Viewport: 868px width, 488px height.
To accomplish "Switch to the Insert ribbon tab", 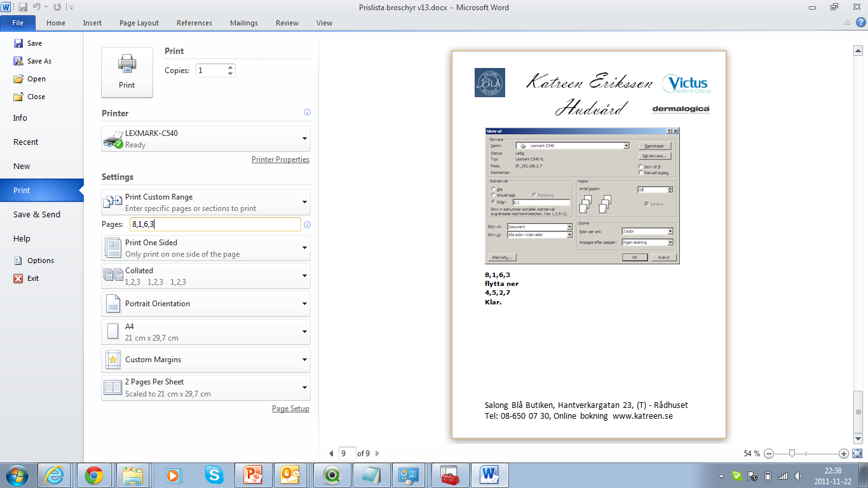I will pos(92,23).
